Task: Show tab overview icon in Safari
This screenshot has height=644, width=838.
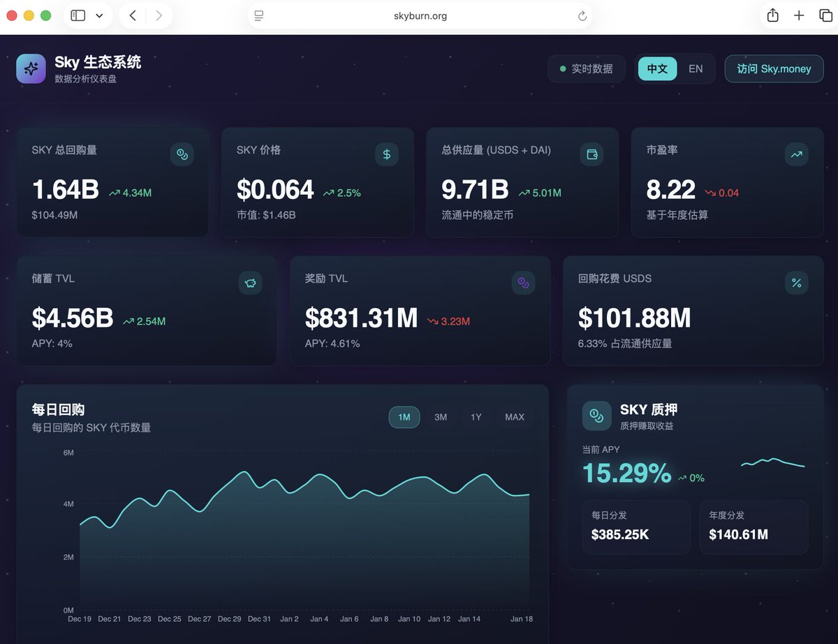Action: click(825, 15)
